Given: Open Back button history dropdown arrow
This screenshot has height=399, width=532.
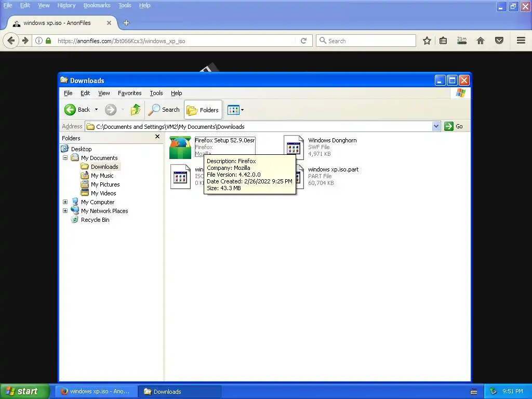Looking at the screenshot, I should point(96,110).
